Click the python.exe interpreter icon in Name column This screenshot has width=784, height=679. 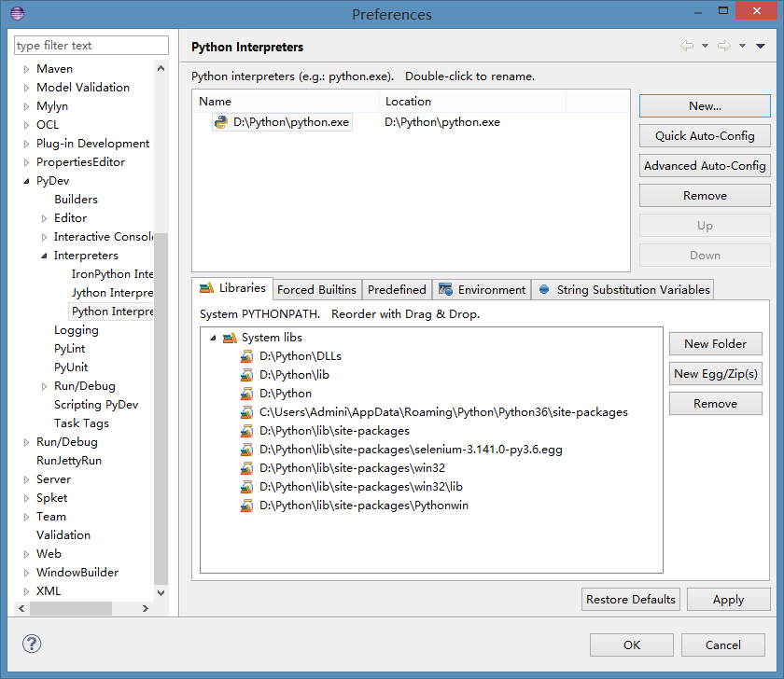click(x=222, y=121)
